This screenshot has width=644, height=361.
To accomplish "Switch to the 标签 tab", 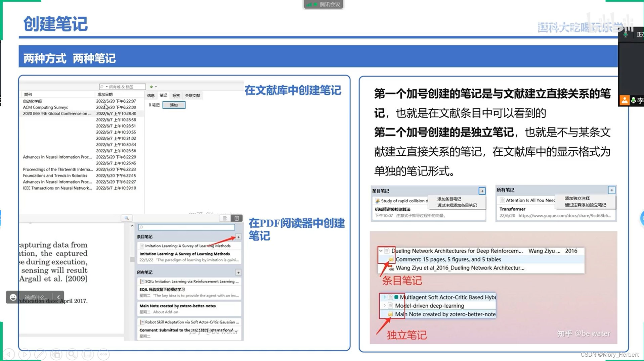I will point(176,96).
